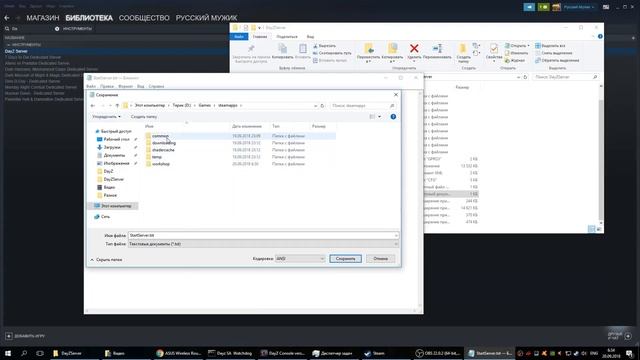Open the Файл tab in the Explorer window
640x360 pixels.
coord(239,37)
